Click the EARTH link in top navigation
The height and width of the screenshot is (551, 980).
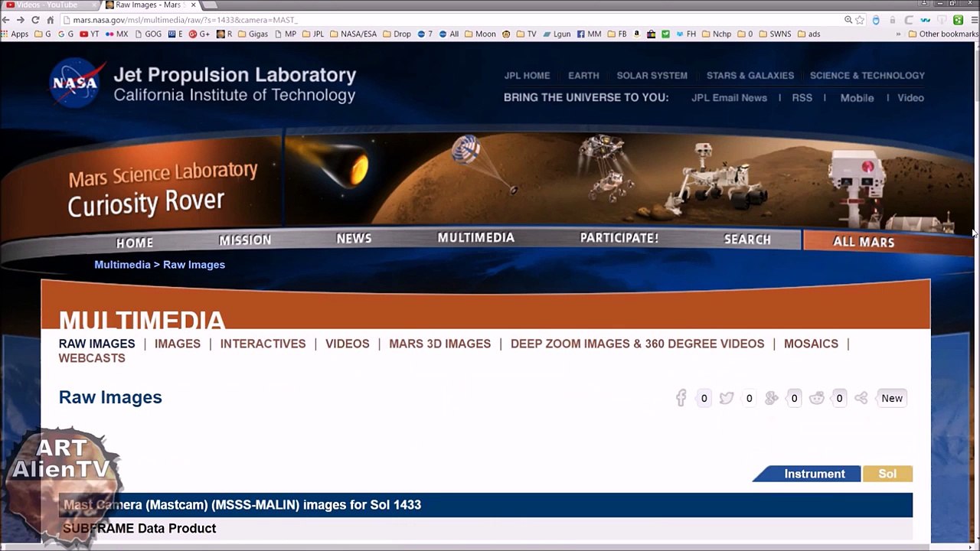[583, 76]
